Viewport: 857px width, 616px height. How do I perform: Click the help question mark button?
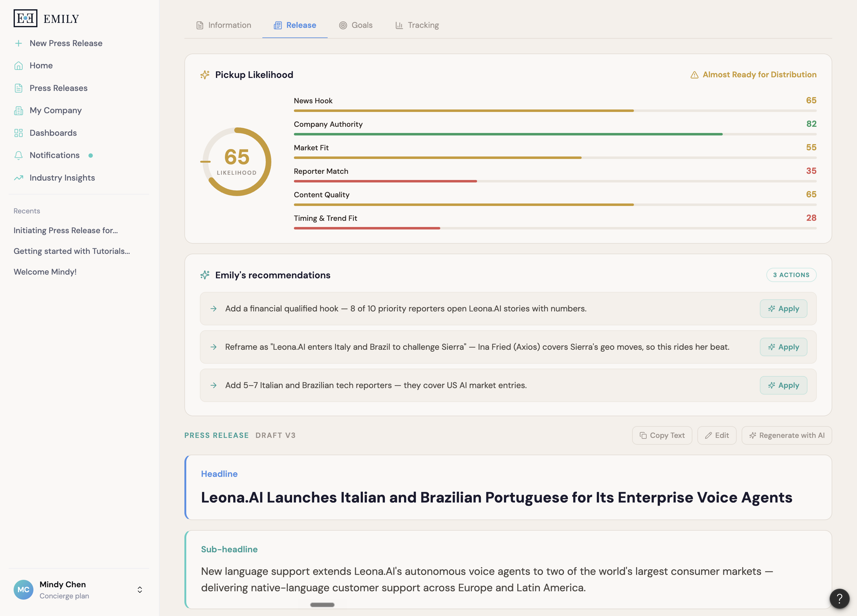839,599
